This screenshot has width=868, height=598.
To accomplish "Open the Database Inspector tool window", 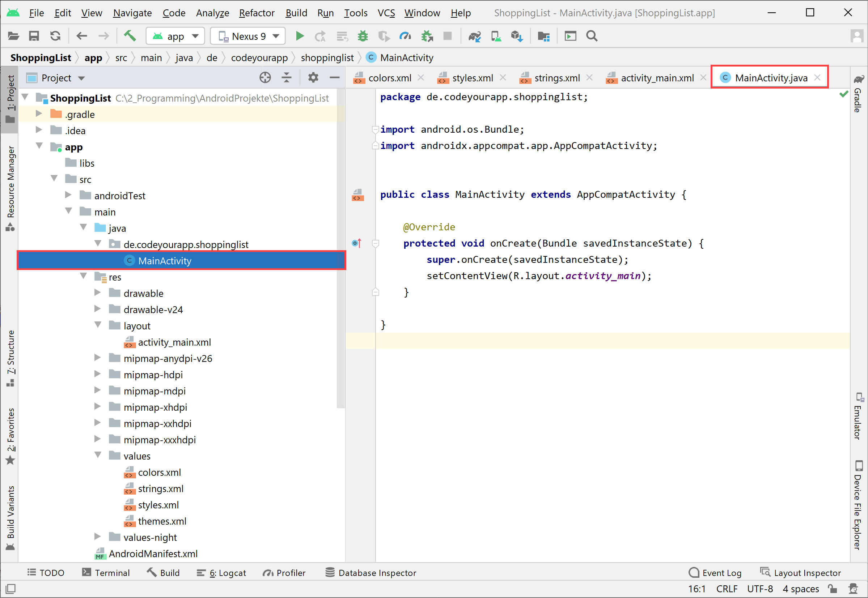I will (371, 573).
